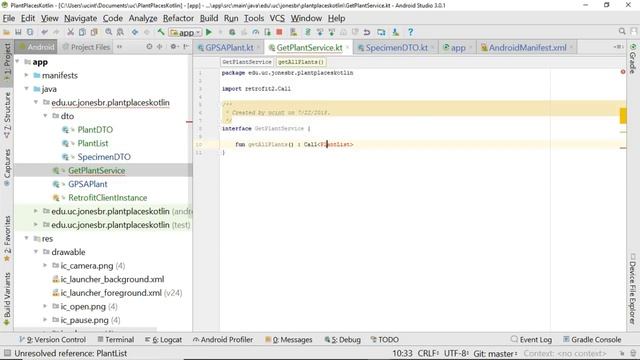
Task: Click the scroll-from-source target icon in Project panel
Action: [x=149, y=47]
